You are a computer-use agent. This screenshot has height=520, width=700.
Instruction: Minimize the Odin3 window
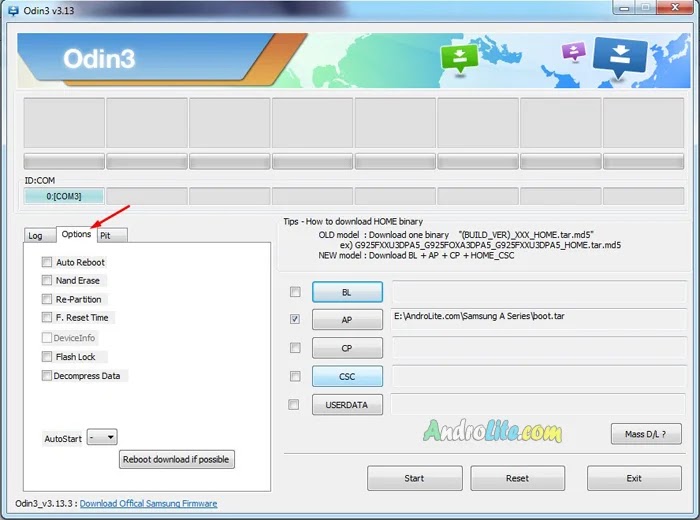click(x=625, y=8)
